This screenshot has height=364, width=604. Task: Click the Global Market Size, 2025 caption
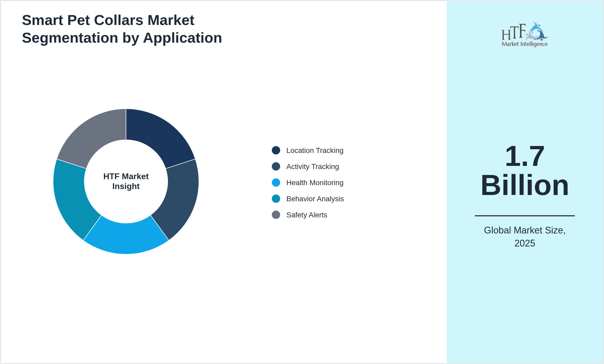coord(525,237)
